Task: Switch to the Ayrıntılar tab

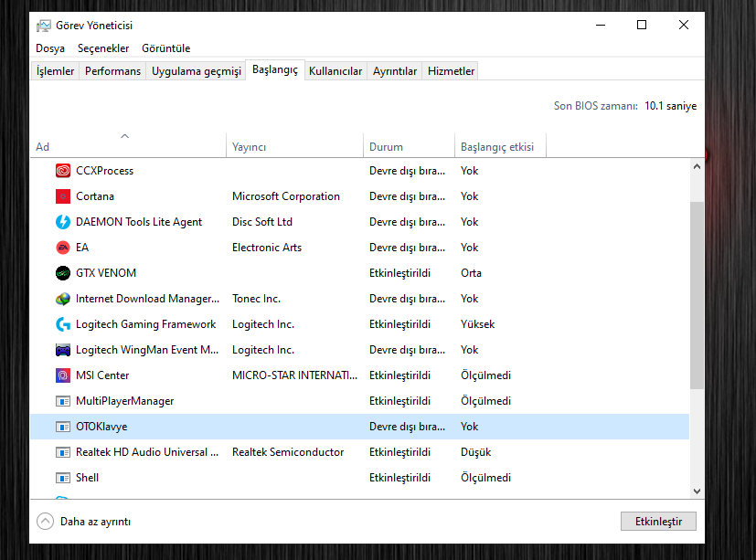Action: point(395,71)
